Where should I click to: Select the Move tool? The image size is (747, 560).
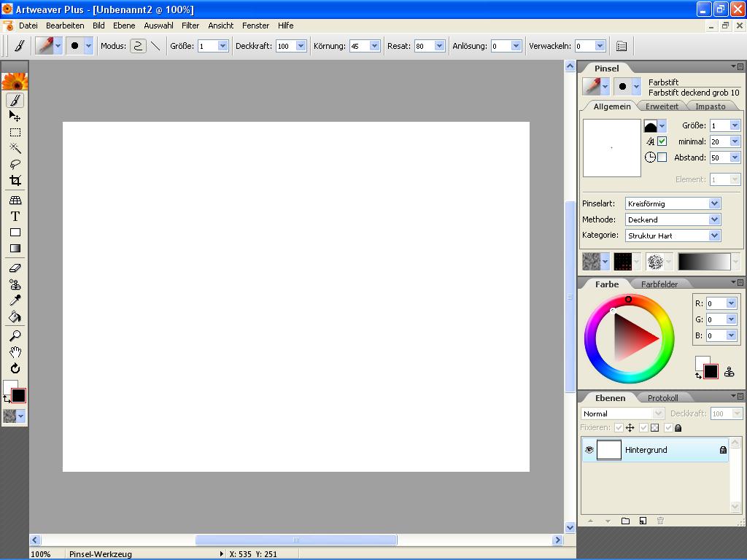coord(15,116)
